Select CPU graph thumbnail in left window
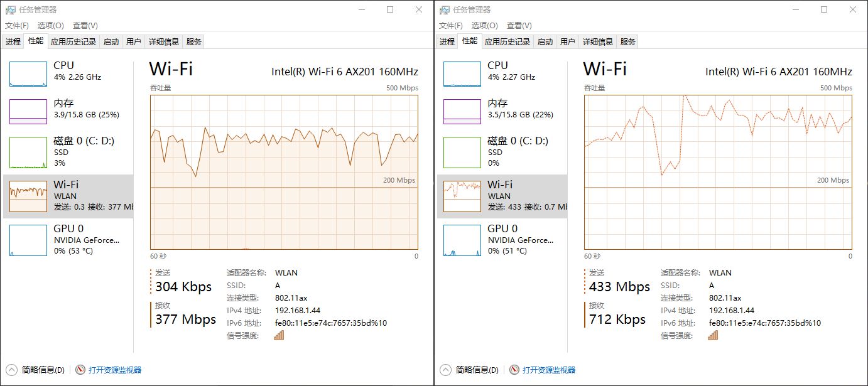Image resolution: width=868 pixels, height=386 pixels. point(28,74)
